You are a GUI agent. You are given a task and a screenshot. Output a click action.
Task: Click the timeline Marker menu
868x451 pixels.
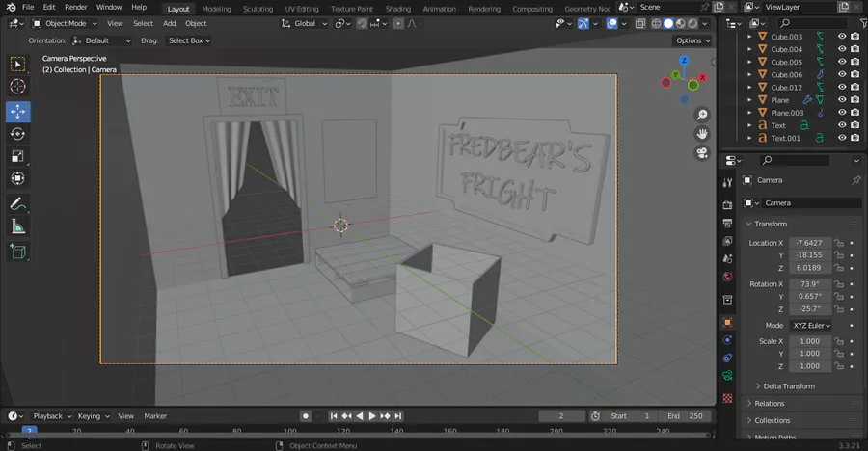tap(155, 416)
